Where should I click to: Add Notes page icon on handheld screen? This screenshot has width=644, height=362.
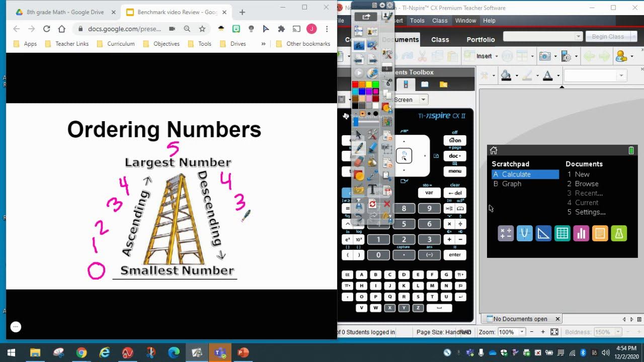(x=600, y=233)
